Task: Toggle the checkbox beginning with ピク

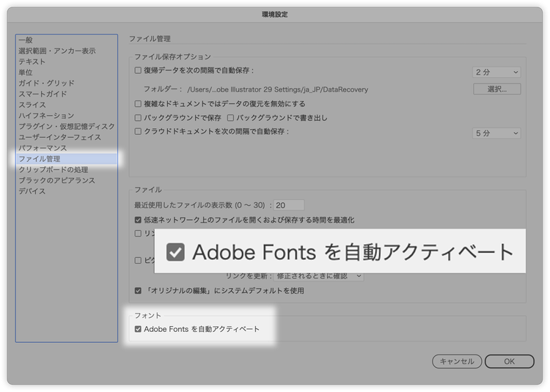Action: (138, 260)
